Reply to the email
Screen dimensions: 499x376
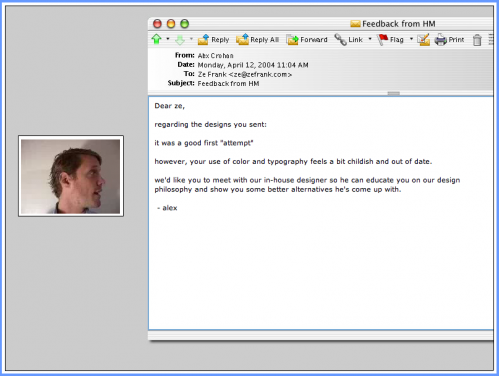pyautogui.click(x=213, y=40)
